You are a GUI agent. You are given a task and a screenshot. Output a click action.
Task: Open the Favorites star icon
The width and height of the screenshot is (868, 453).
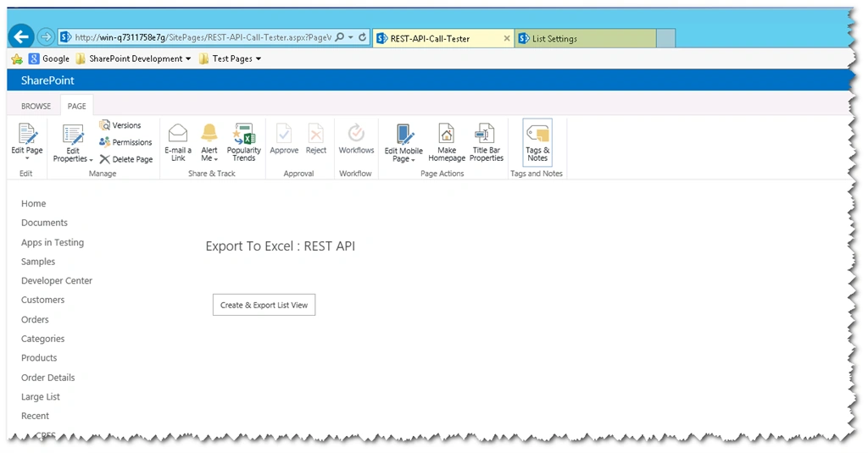pos(17,58)
